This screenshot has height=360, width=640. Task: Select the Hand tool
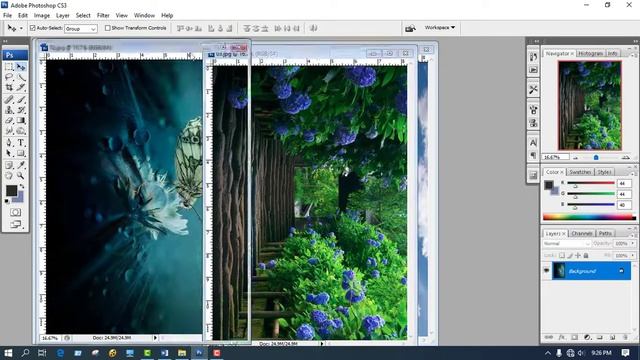coord(9,176)
